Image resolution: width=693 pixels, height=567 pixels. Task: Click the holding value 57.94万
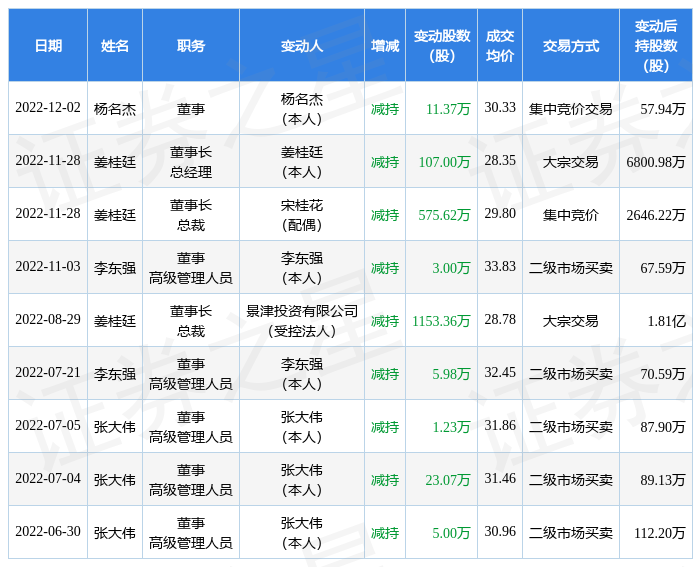[x=663, y=109]
